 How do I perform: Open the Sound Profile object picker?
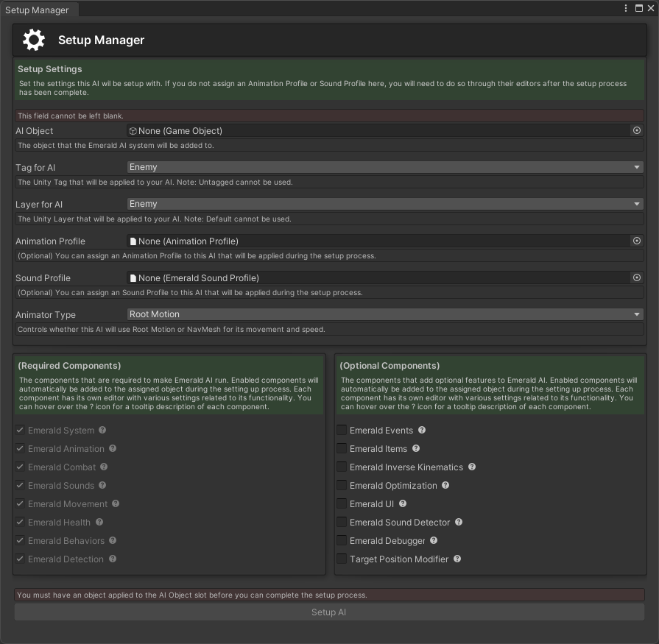click(x=636, y=277)
